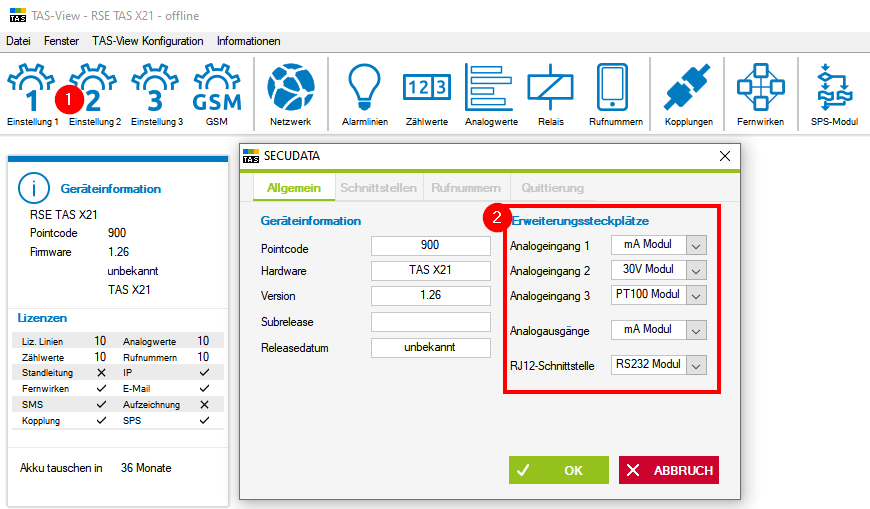The height and width of the screenshot is (509, 870).
Task: Click E-Mail license checkmark
Action: click(x=204, y=389)
